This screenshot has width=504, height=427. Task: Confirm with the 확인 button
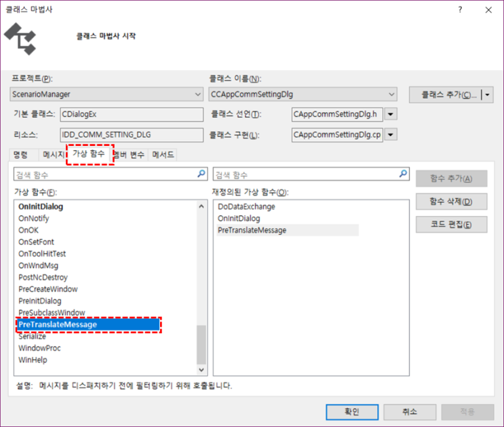(x=352, y=412)
